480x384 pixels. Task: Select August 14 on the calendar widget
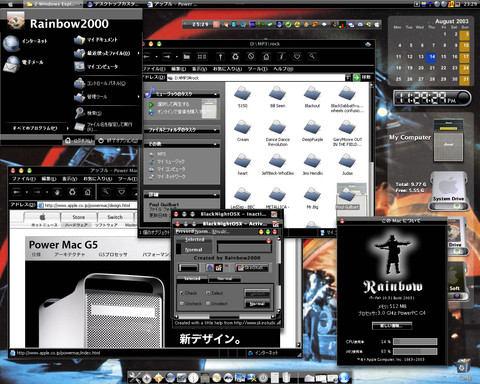pos(432,57)
